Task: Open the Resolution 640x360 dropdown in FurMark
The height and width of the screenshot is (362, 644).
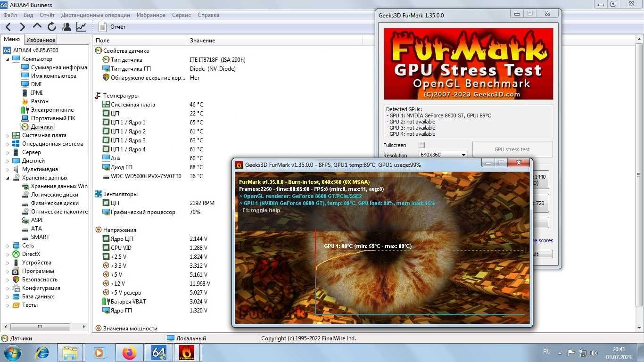Action: click(x=443, y=155)
